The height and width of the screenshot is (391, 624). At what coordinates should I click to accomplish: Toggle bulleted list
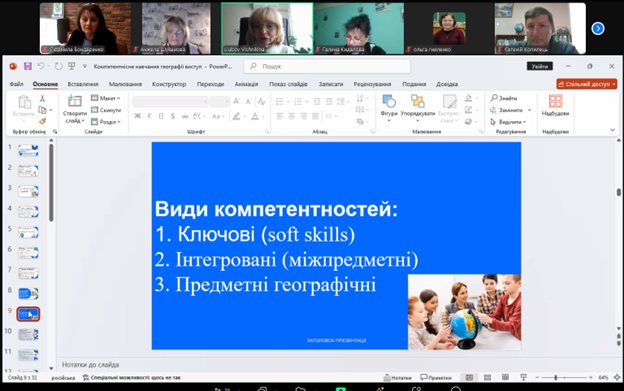[280, 102]
